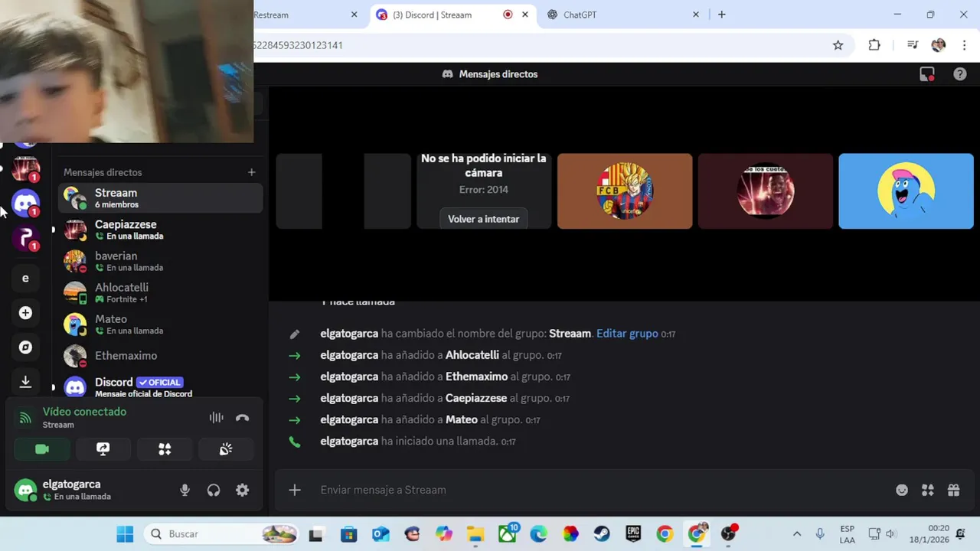980x551 pixels.
Task: Open the Chrome three-dot menu
Action: [x=964, y=45]
